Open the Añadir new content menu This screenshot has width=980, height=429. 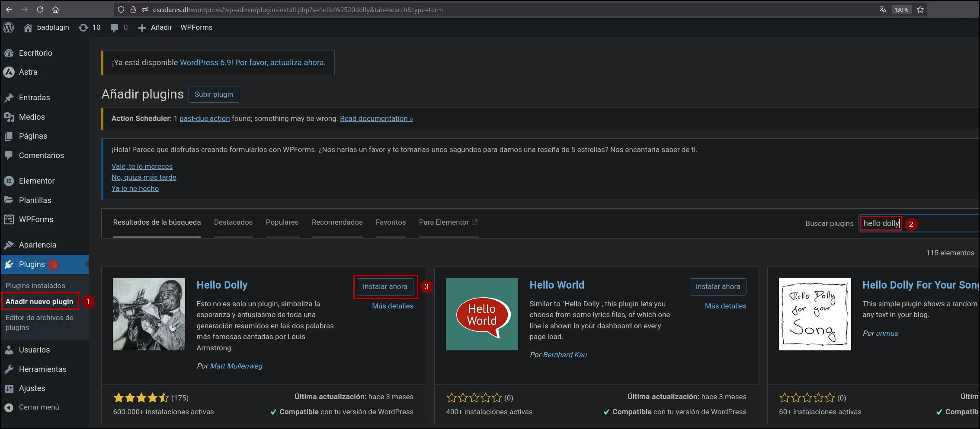(x=155, y=28)
